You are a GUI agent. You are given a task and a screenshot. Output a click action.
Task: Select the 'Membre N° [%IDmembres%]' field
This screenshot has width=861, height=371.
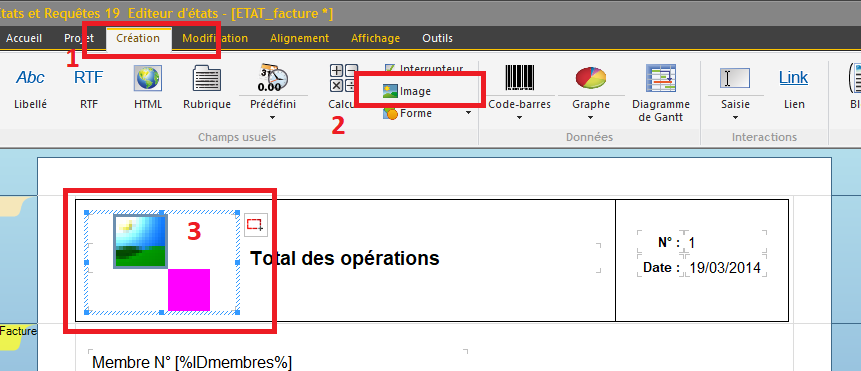[192, 363]
